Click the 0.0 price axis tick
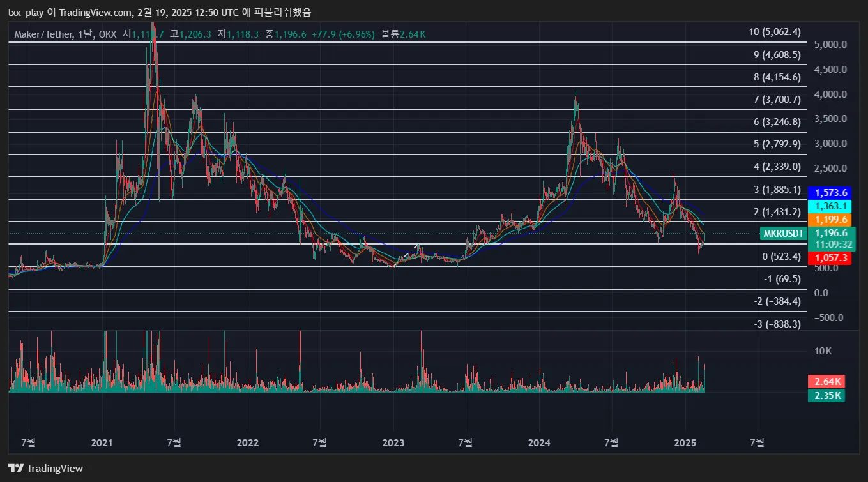Screen dimensions: 868x482 coord(821,293)
